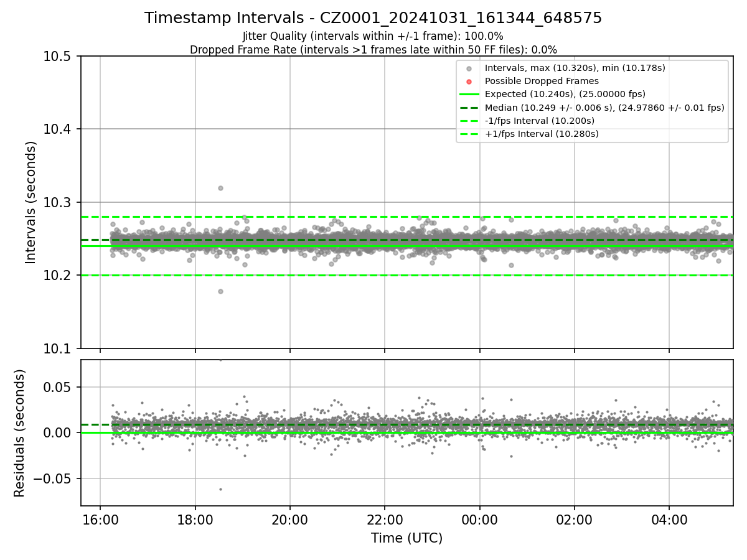Click legend entry 'Possible Dropped Frames'
Viewport: 747px width, 560px height.
click(542, 81)
